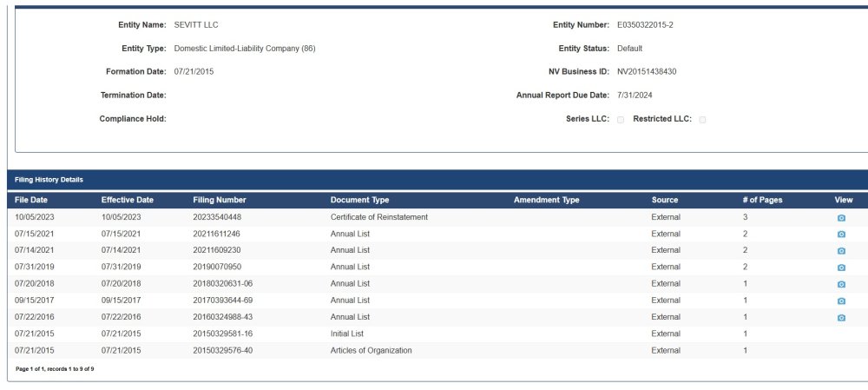Toggle the Restricted LLC checkbox

point(702,120)
